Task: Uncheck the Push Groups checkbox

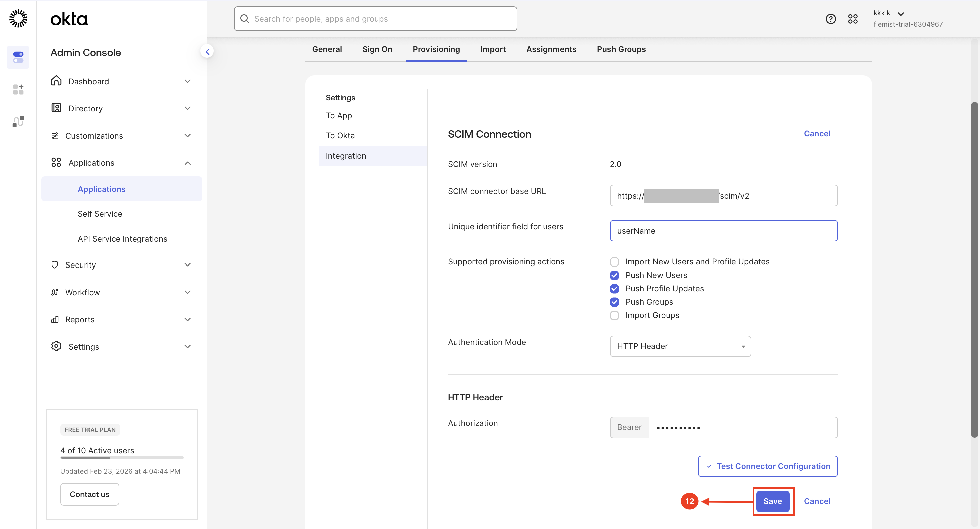Action: (x=614, y=302)
